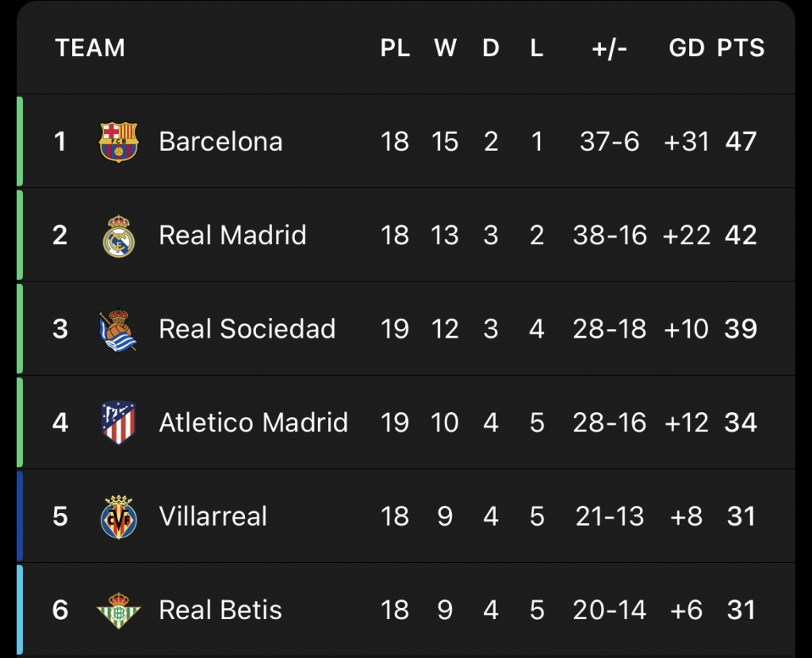Open the Real Sociedad team name

tap(247, 329)
